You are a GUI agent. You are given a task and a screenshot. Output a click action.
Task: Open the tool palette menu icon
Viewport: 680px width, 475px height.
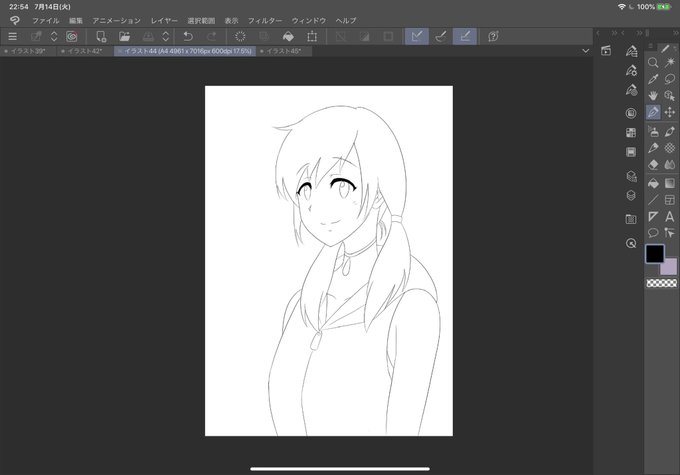650,46
